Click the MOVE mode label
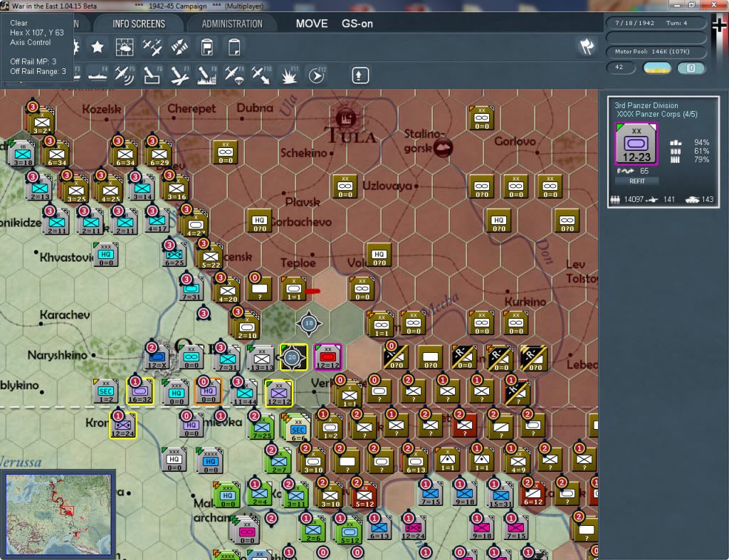This screenshot has height=560, width=729. (312, 23)
